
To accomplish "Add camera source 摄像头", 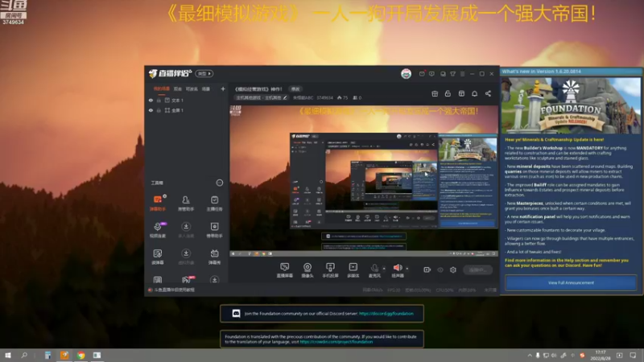I will [308, 270].
